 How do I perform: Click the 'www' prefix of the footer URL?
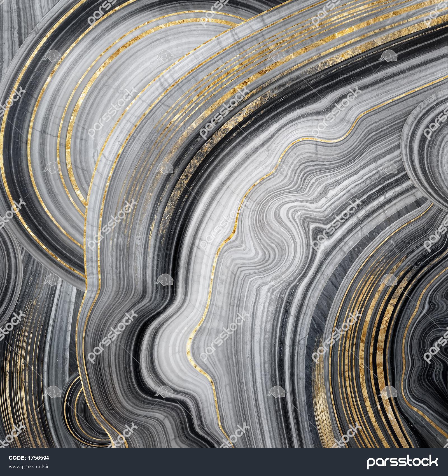tap(13, 467)
